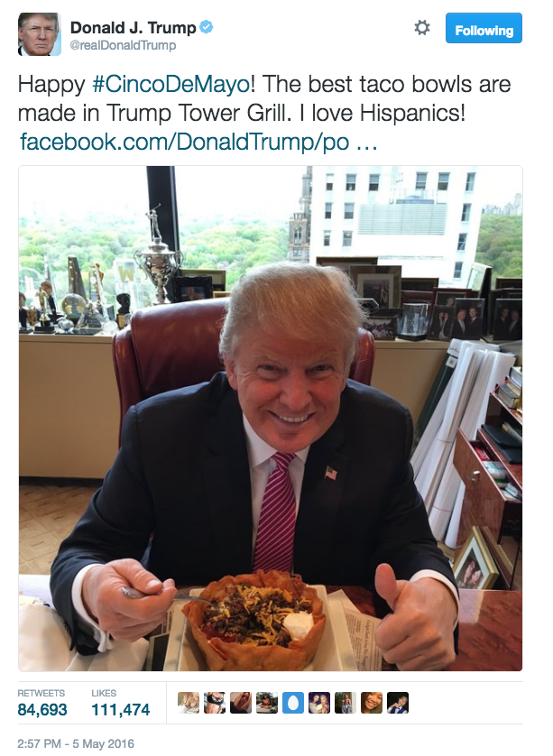Select the default egg avatar
The image size is (553, 756).
point(292,703)
